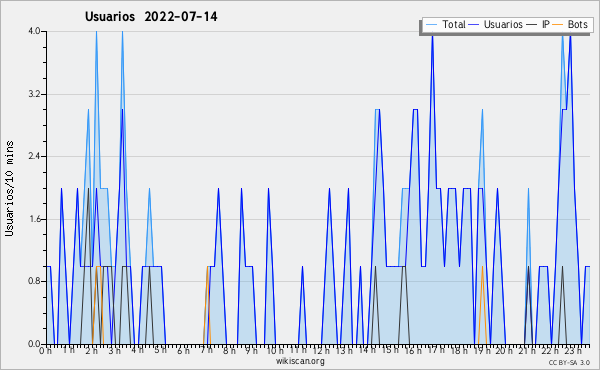Image resolution: width=600 pixels, height=370 pixels.
Task: Click the 8 h x-axis label
Action: click(229, 351)
